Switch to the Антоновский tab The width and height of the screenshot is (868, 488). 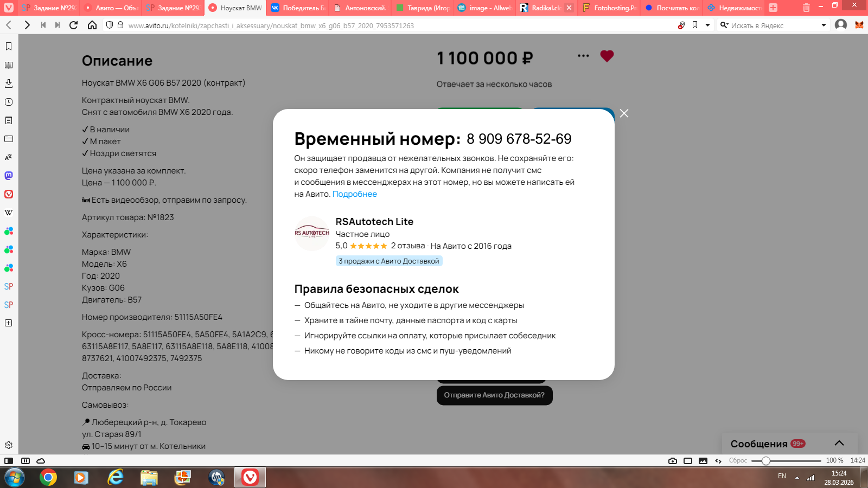coord(360,8)
